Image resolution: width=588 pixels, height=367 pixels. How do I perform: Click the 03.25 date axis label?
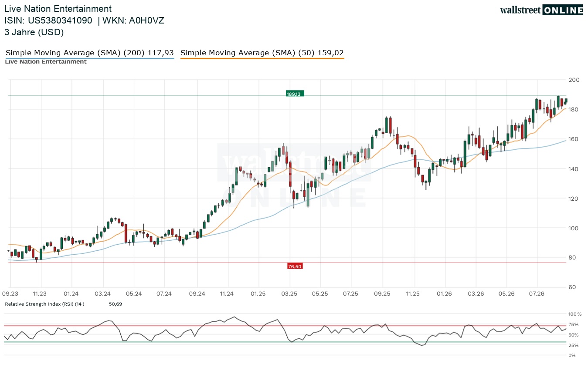point(290,294)
